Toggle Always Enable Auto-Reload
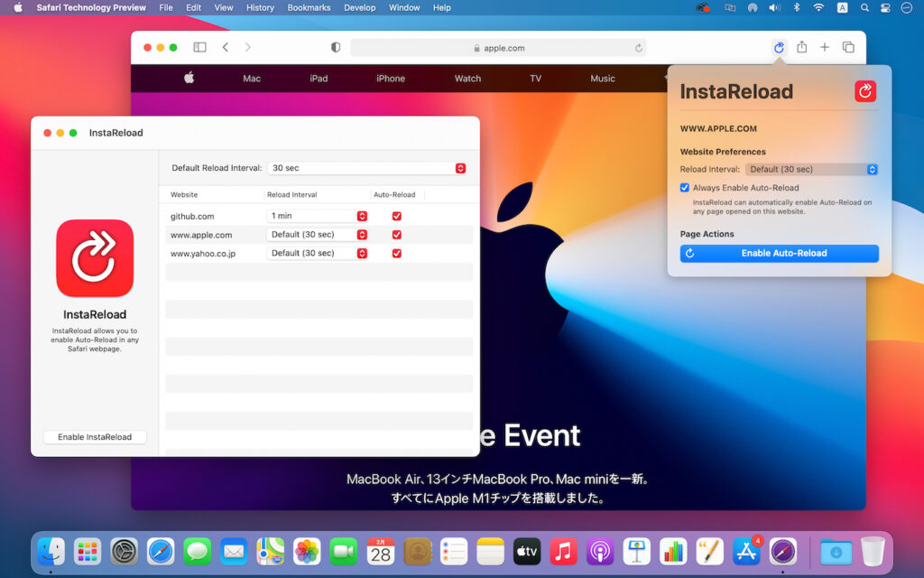Image resolution: width=924 pixels, height=578 pixels. coord(684,187)
